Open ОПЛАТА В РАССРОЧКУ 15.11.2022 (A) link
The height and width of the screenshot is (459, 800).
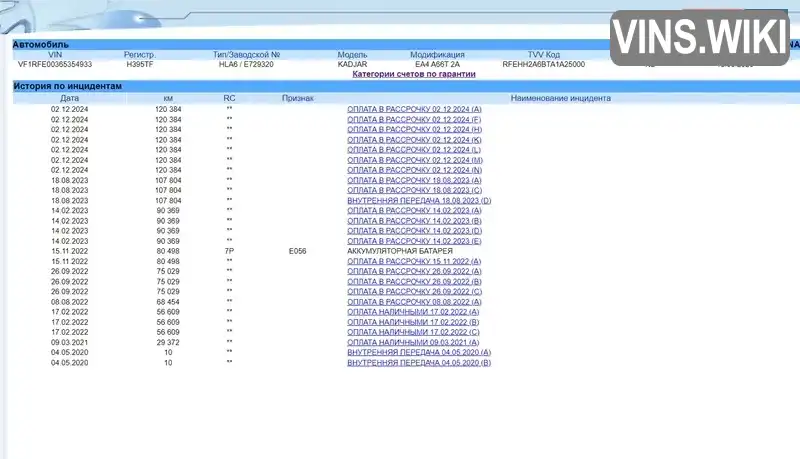click(x=414, y=261)
